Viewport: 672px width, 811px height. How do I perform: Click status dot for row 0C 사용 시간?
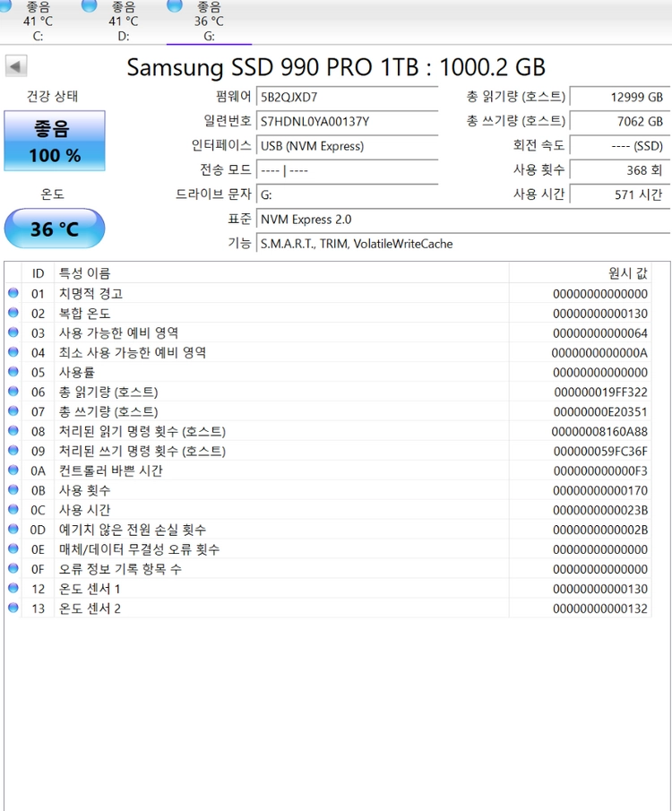point(13,510)
